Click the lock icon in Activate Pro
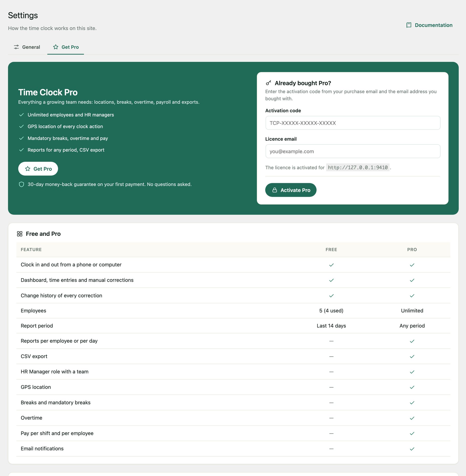 point(275,190)
